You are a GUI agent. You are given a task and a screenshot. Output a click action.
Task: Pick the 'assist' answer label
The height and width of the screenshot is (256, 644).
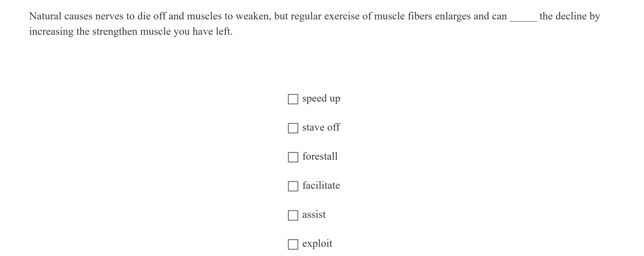pos(314,214)
